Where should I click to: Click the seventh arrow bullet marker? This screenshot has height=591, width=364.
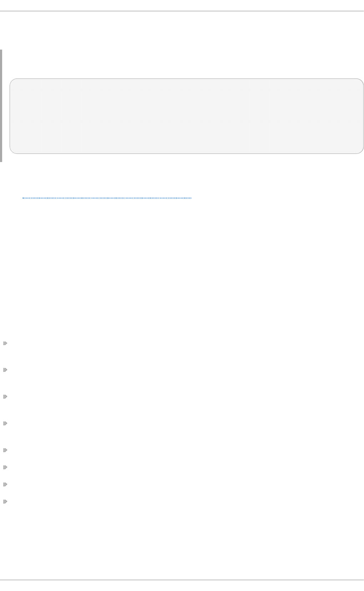pyautogui.click(x=5, y=485)
